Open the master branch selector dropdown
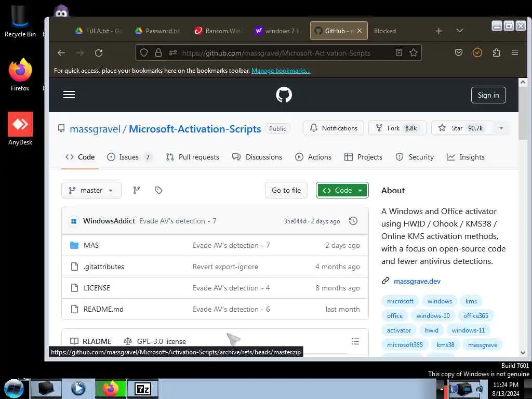 91,190
